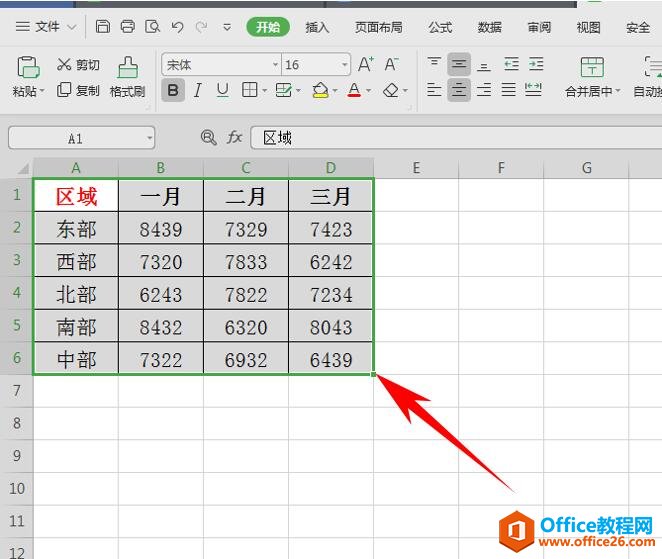Click the formula bar showing 区域
The width and height of the screenshot is (662, 559).
click(456, 138)
